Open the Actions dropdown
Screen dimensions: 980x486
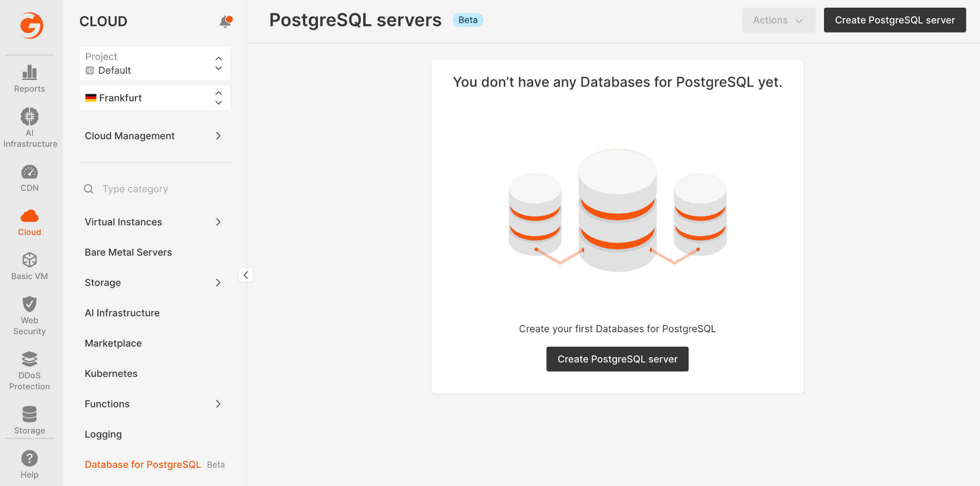(x=779, y=20)
